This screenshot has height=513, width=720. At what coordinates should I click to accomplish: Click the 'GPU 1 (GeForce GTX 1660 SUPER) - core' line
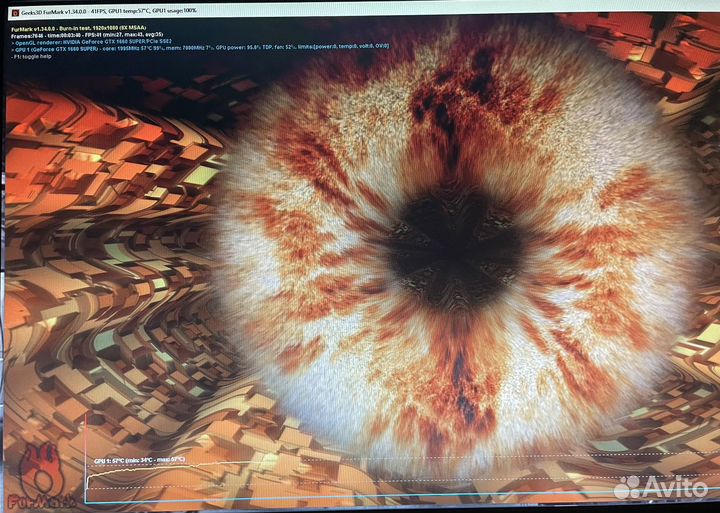pos(200,46)
